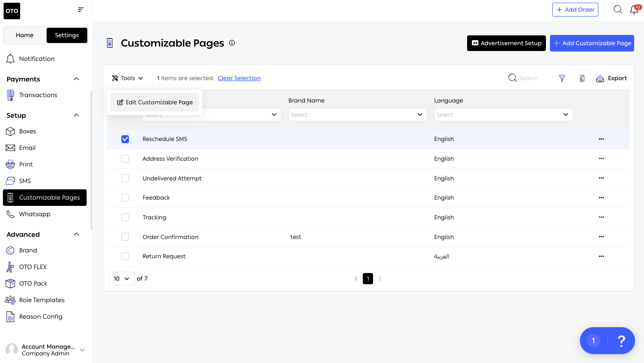This screenshot has height=363, width=644.
Task: Check the Return Request checkbox
Action: point(125,256)
